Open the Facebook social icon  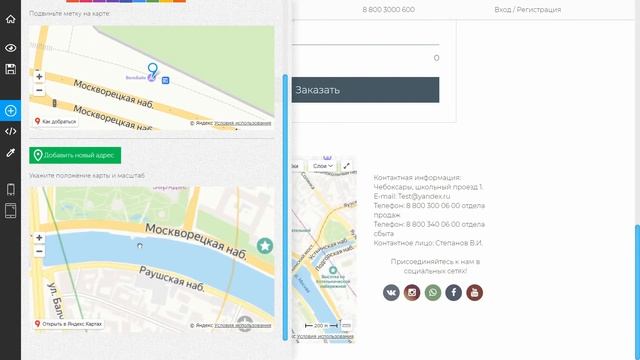coord(453,292)
